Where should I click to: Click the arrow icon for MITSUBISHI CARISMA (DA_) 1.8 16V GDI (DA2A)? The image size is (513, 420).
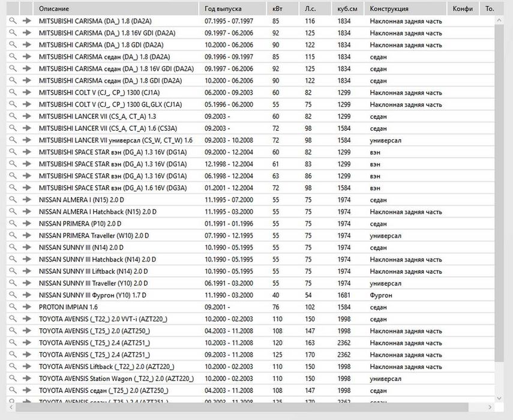point(27,33)
